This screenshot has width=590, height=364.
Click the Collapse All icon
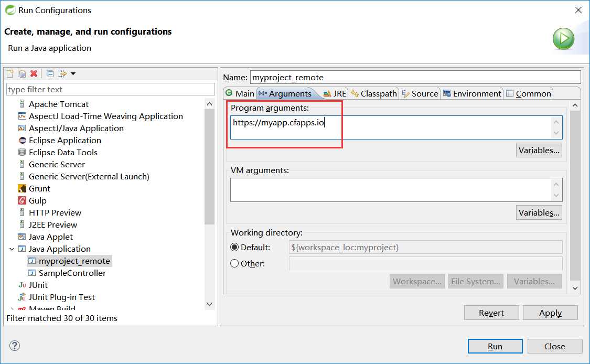click(x=50, y=74)
